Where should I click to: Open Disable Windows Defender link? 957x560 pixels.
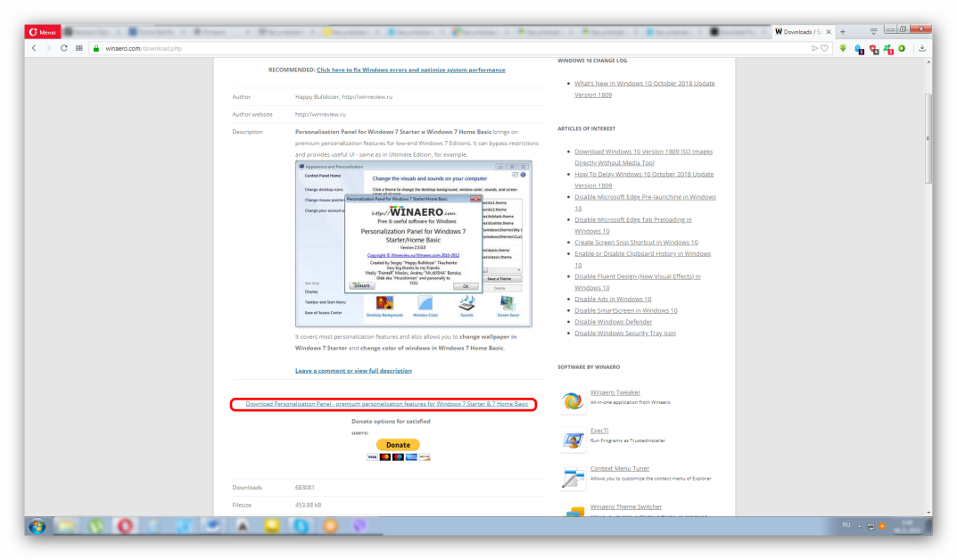point(613,322)
